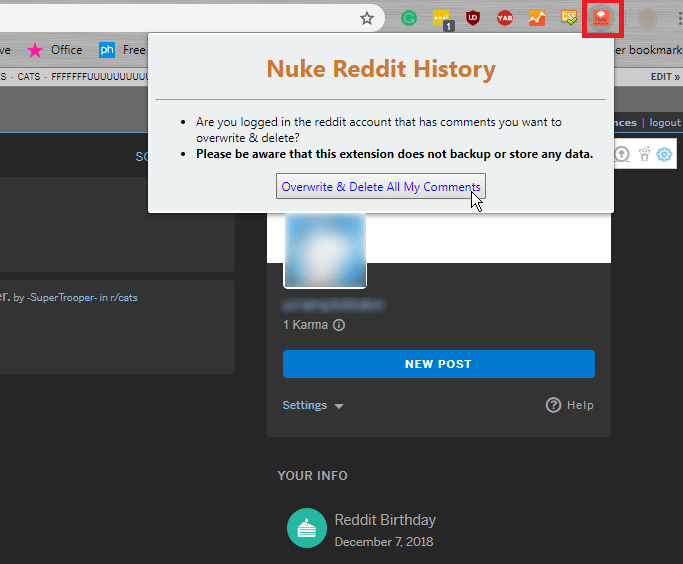Open the Office bookmark
The height and width of the screenshot is (564, 683).
(x=54, y=50)
